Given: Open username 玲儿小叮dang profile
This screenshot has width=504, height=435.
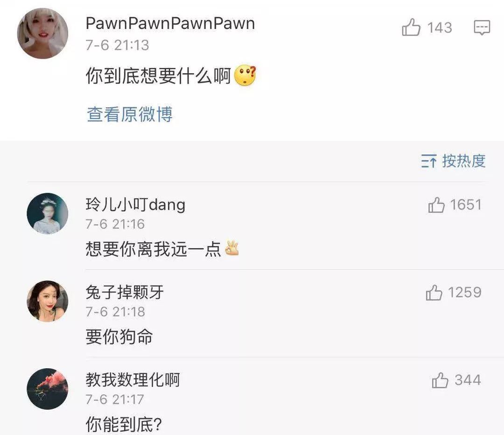Looking at the screenshot, I should (136, 205).
